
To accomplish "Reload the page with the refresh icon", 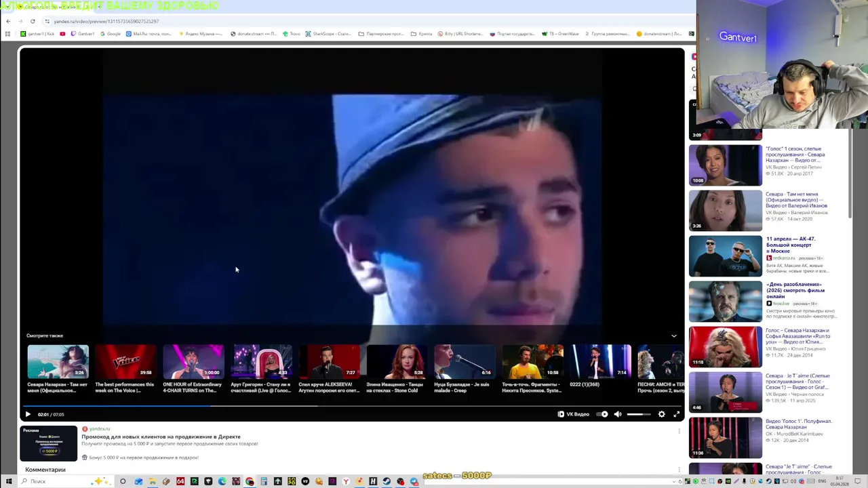I will click(x=33, y=21).
